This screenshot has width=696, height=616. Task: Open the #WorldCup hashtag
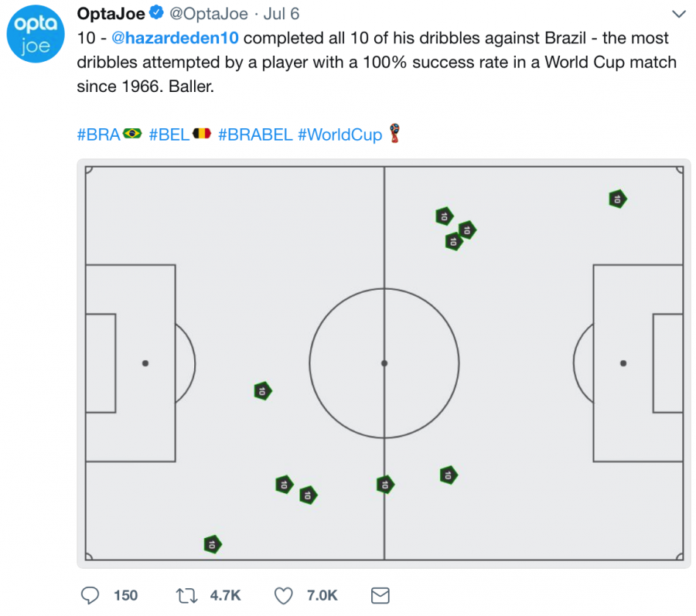point(341,134)
